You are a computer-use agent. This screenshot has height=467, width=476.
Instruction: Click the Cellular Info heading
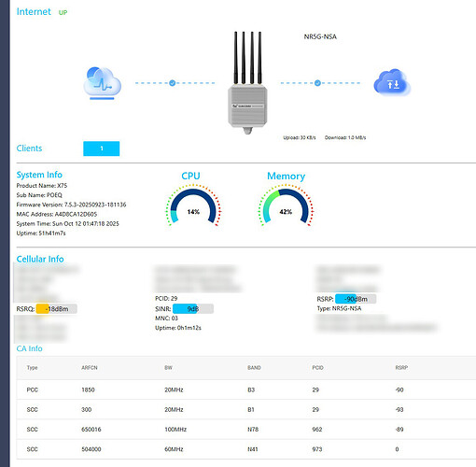pyautogui.click(x=40, y=259)
